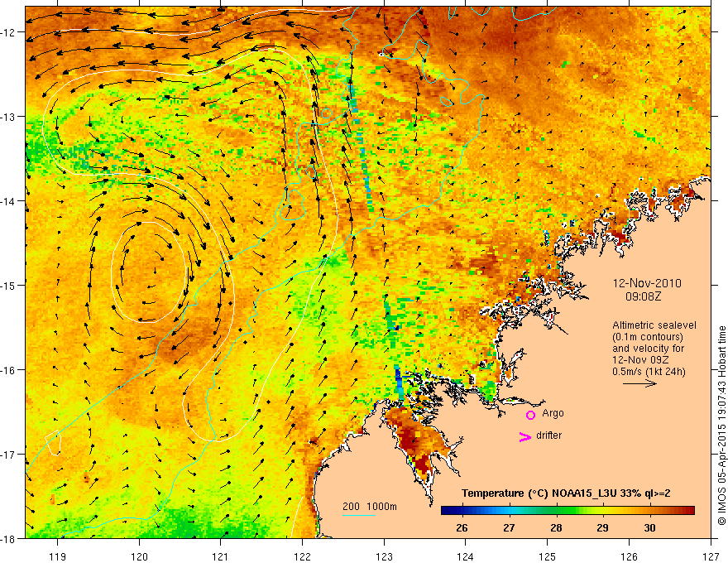Click the longitude 119 axis label

(58, 556)
